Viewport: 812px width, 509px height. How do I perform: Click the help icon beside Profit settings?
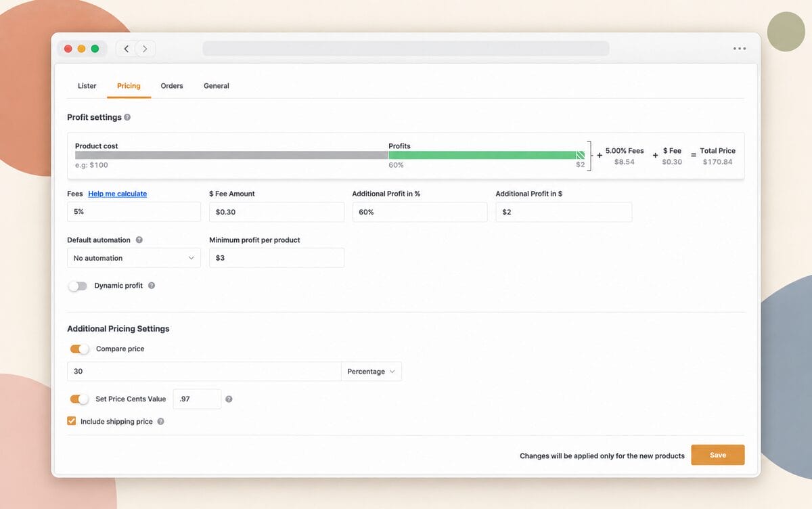point(127,117)
